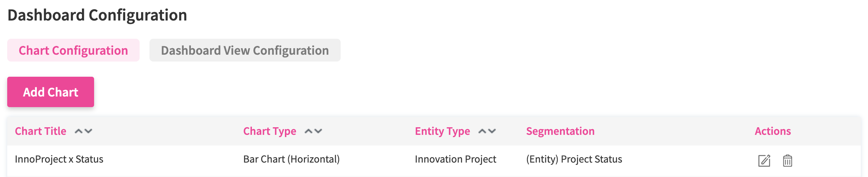Click the Chart Type column header
Image resolution: width=868 pixels, height=177 pixels.
coord(269,131)
